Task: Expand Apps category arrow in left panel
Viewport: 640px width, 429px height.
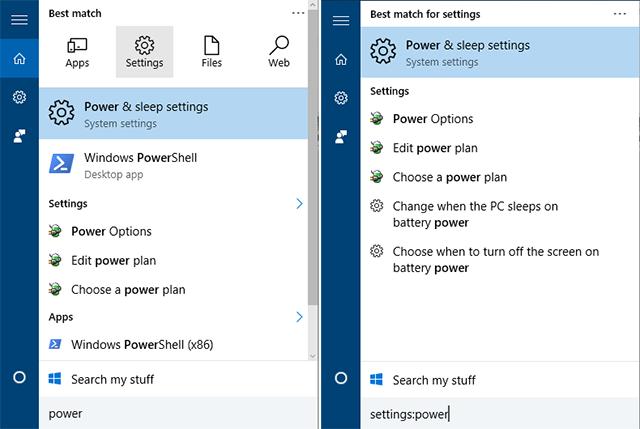Action: 299,317
